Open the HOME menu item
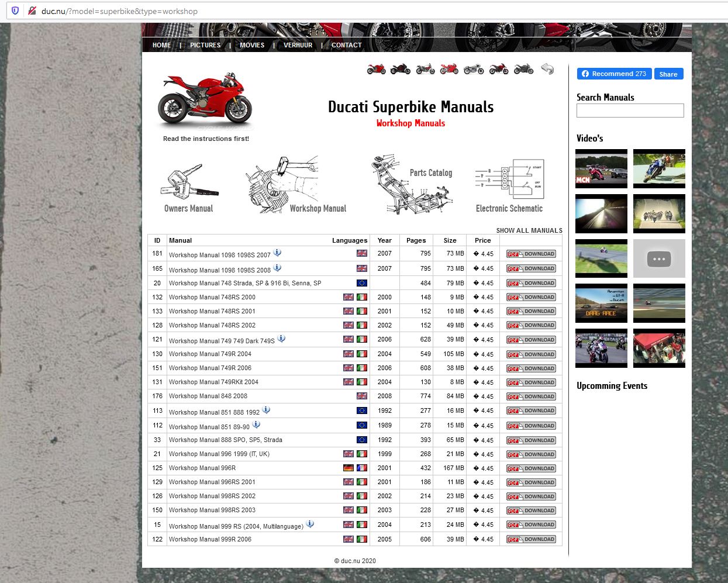The height and width of the screenshot is (583, 728). [x=161, y=45]
